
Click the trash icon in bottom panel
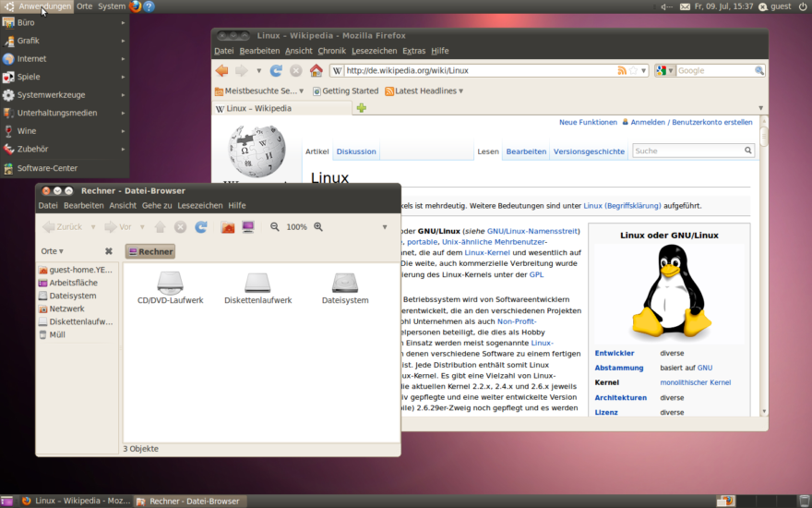tap(804, 501)
